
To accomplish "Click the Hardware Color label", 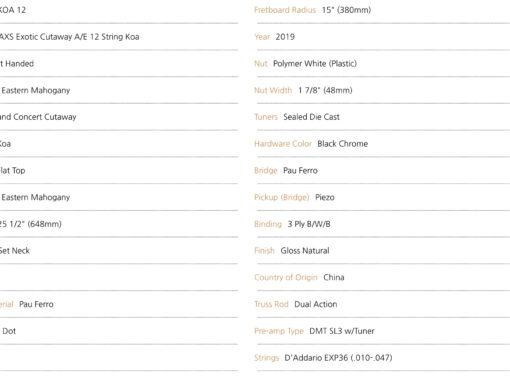I will click(x=283, y=144).
